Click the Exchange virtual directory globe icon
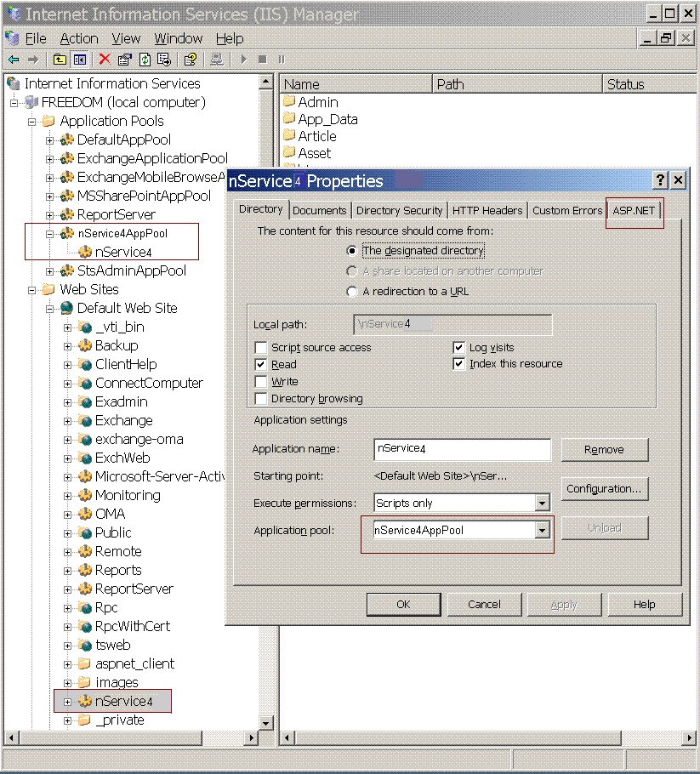Viewport: 700px width, 774px height. coord(85,420)
